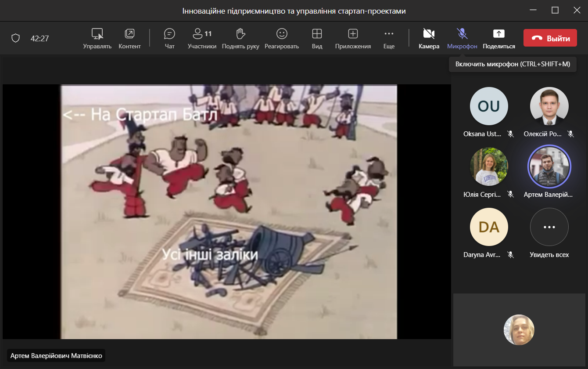Turn on the Камера
This screenshot has height=369, width=588.
pyautogui.click(x=429, y=38)
